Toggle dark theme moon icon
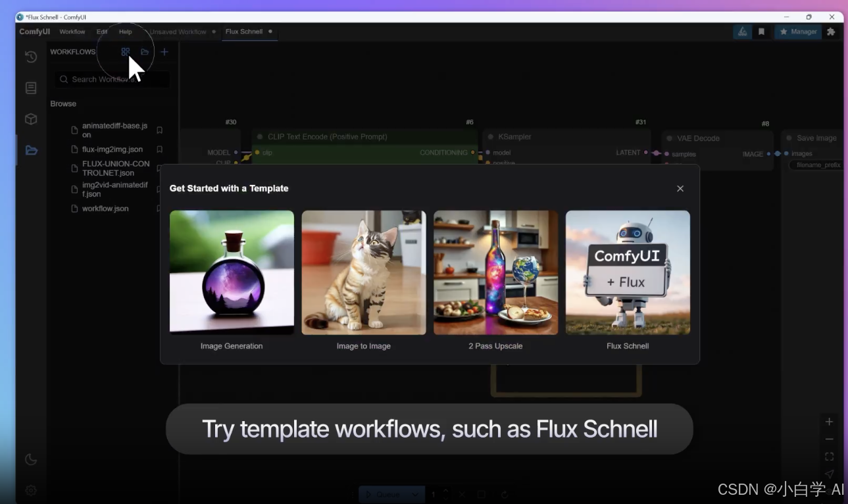The image size is (848, 504). pos(31,459)
